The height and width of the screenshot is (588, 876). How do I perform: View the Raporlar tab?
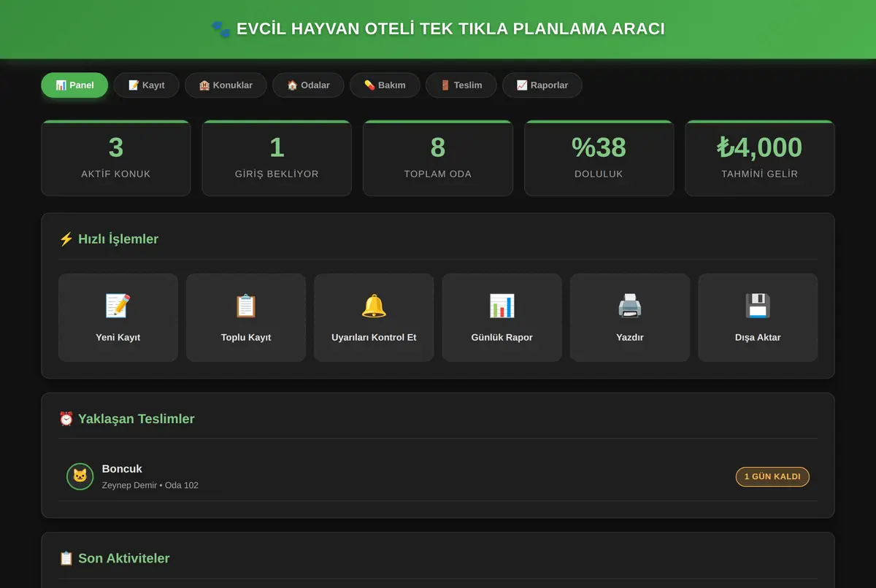pyautogui.click(x=542, y=85)
